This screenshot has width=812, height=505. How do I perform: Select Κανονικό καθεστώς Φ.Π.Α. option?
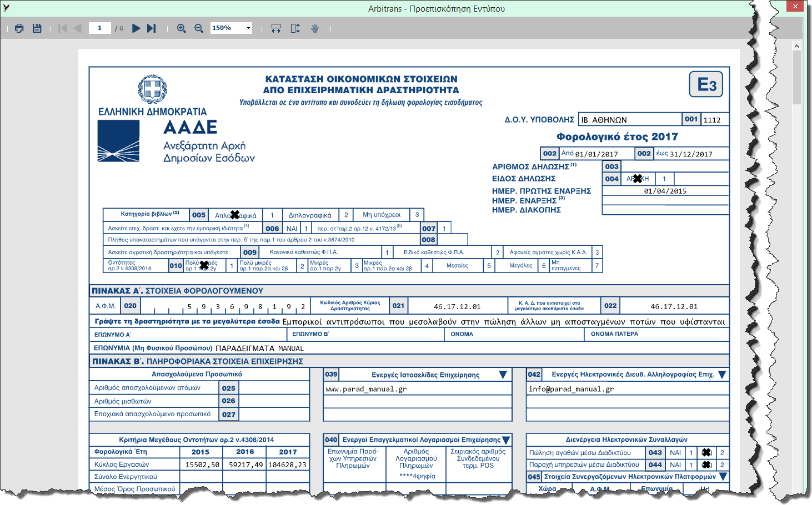pyautogui.click(x=303, y=252)
